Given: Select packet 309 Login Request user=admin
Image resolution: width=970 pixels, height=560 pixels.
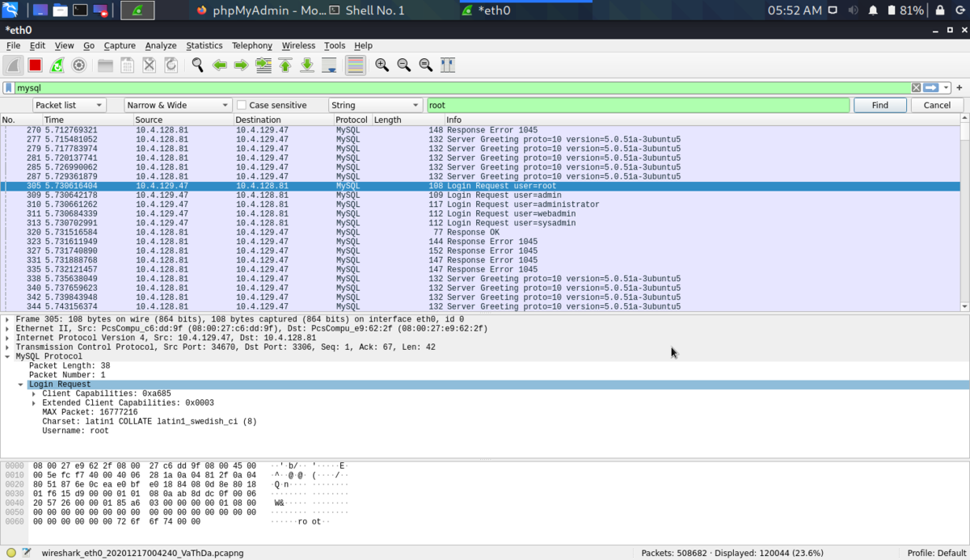Looking at the screenshot, I should 480,196.
